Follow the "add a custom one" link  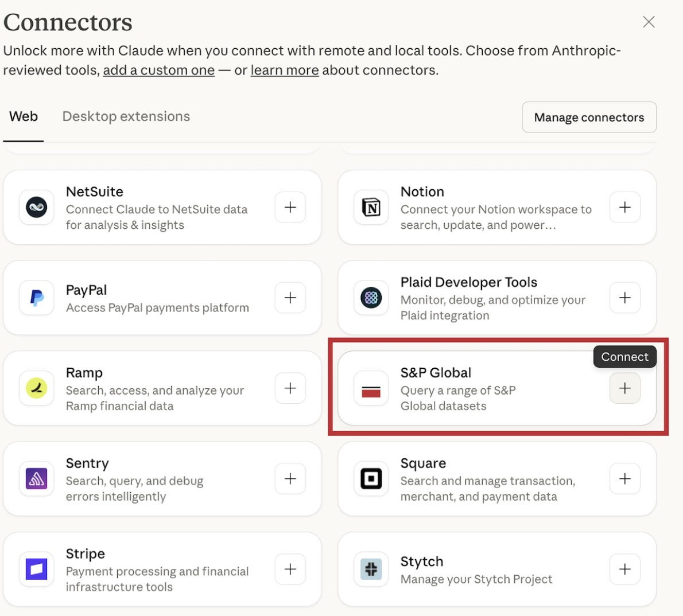158,71
